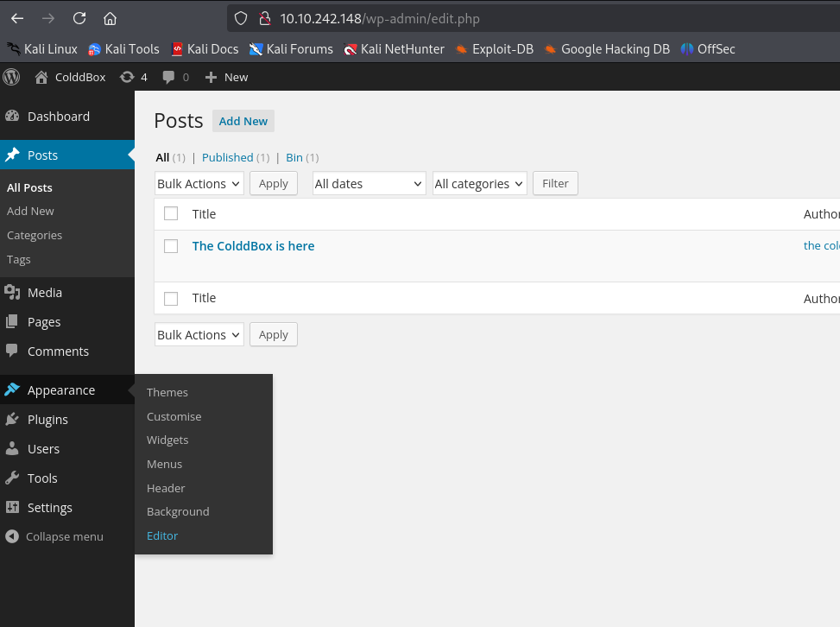
Task: Expand the All dates dropdown
Action: (x=369, y=184)
